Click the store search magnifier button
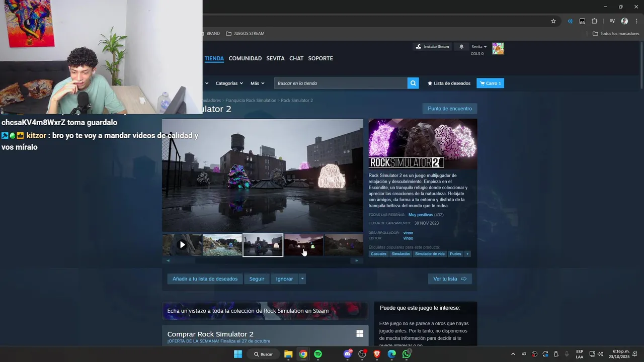Screen dimensions: 644x362 [413, 83]
